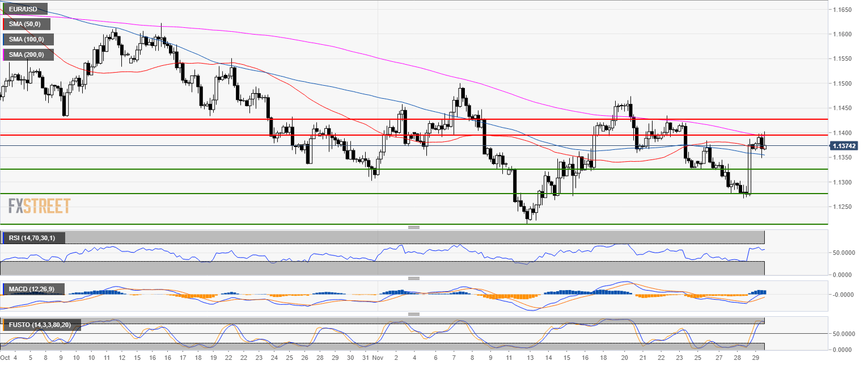Click the Oct label on the date axis
This screenshot has width=868, height=365.
click(5, 359)
